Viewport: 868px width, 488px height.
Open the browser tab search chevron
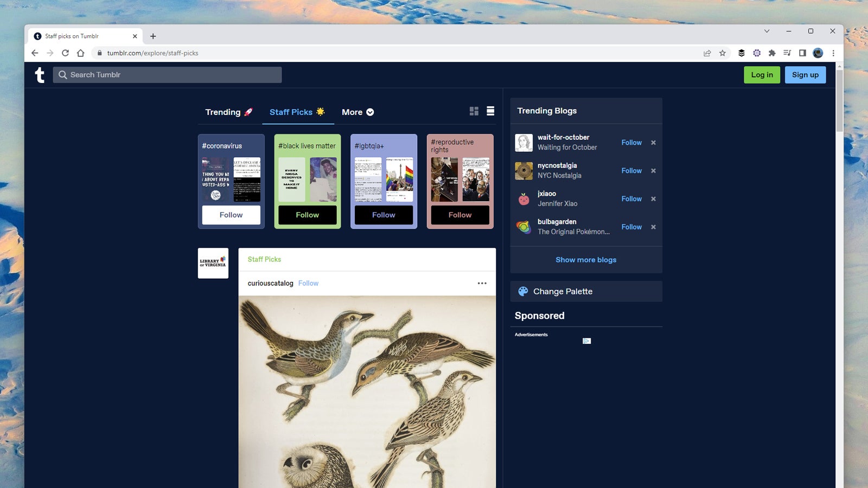[x=765, y=31]
